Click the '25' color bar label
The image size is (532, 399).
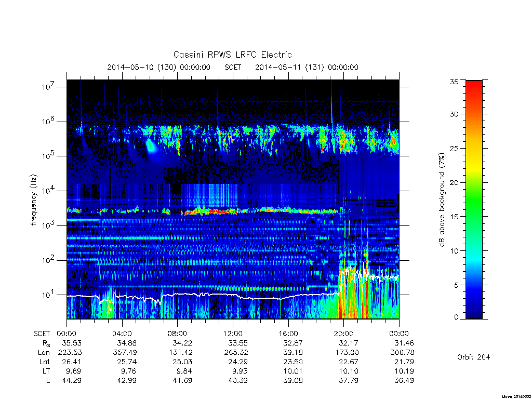click(x=454, y=148)
